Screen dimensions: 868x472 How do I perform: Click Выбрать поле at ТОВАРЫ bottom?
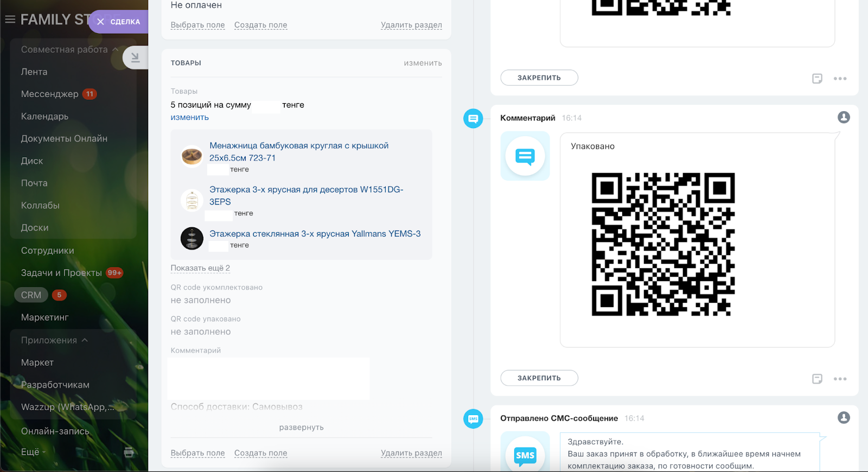pyautogui.click(x=197, y=453)
